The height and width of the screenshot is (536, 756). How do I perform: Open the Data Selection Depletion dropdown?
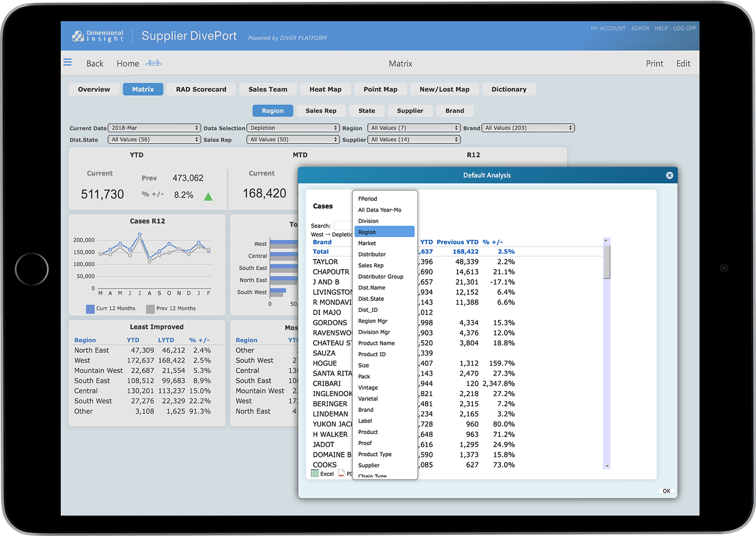tap(293, 128)
